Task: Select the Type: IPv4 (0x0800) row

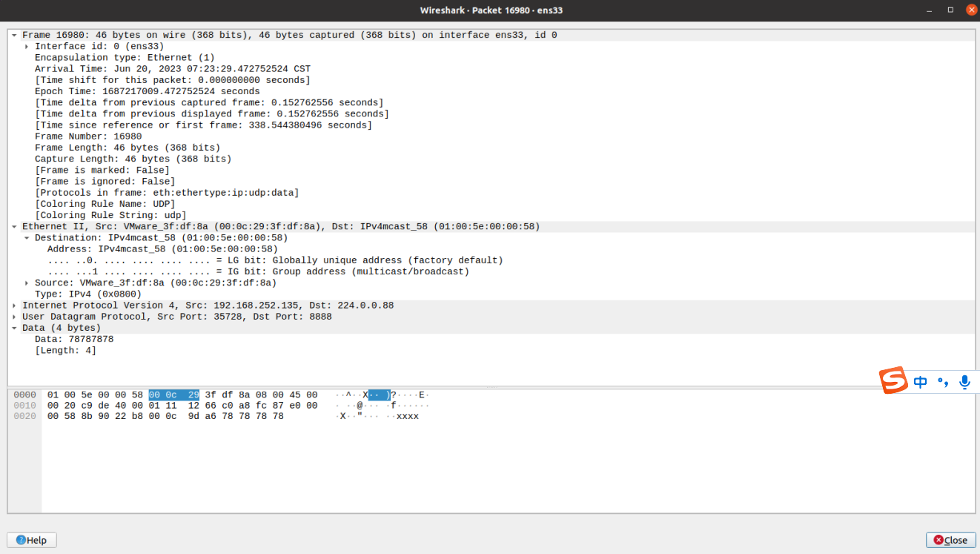Action: [492, 294]
